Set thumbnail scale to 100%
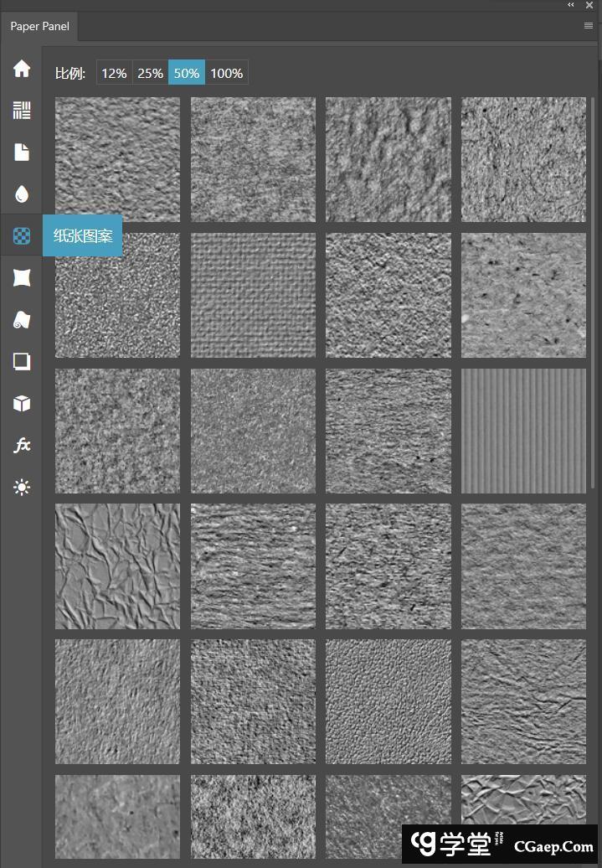 (226, 73)
